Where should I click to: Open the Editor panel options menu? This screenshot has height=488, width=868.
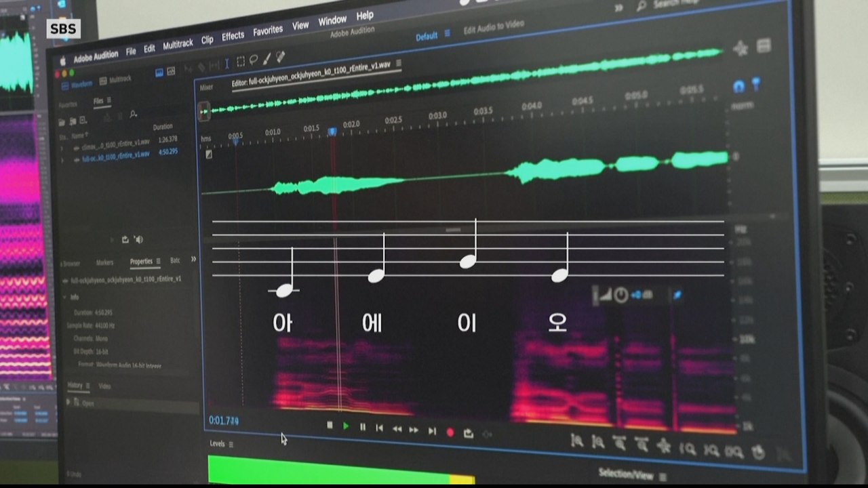[399, 63]
